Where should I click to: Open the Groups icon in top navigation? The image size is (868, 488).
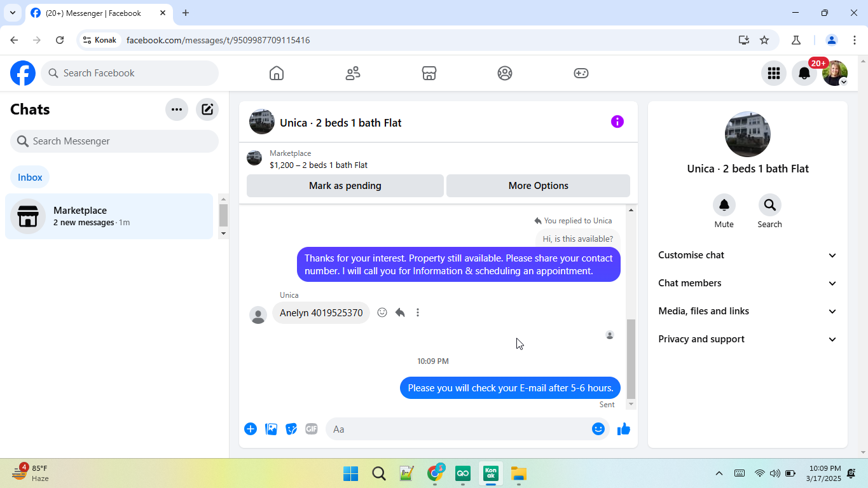click(505, 73)
